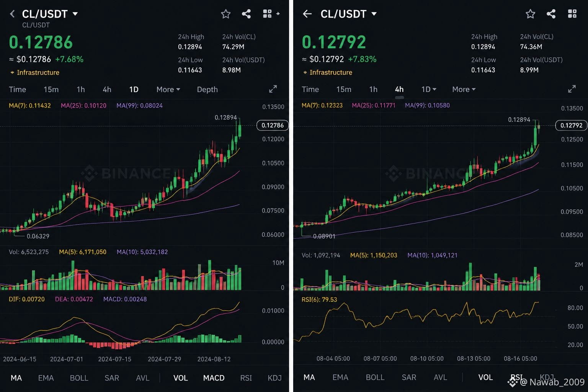Expand left chart to fullscreen
Screen dimensions: 588x392
coord(273,89)
